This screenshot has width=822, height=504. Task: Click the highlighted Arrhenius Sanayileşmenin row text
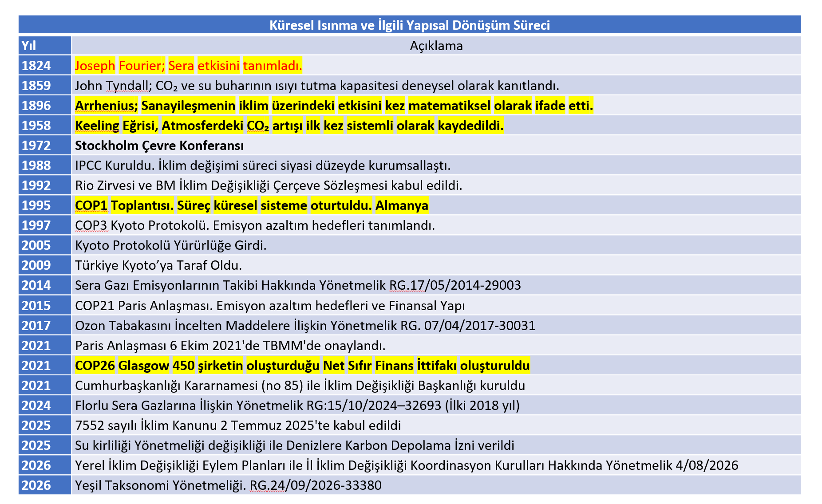point(334,105)
